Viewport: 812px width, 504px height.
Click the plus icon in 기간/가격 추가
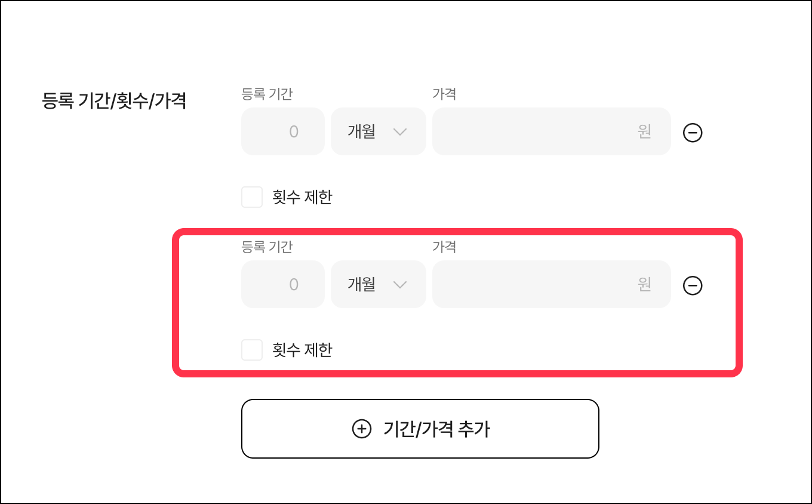[361, 429]
